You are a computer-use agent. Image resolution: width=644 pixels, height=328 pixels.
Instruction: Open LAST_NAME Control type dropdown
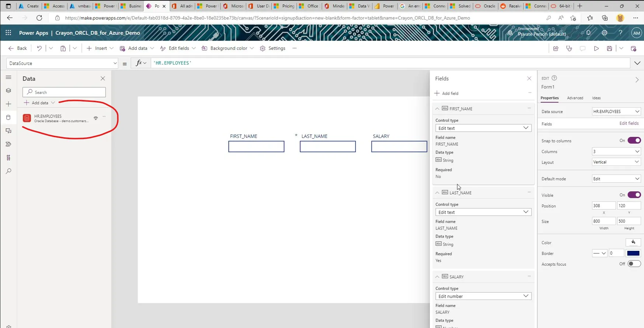coord(483,212)
